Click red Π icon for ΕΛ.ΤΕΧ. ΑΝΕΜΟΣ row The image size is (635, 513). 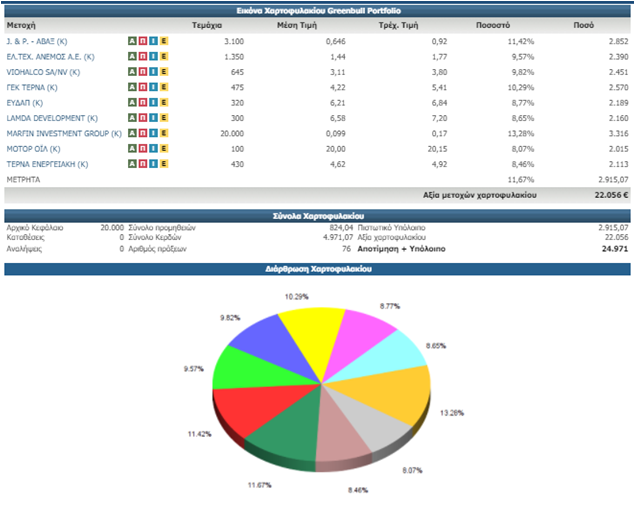(143, 56)
